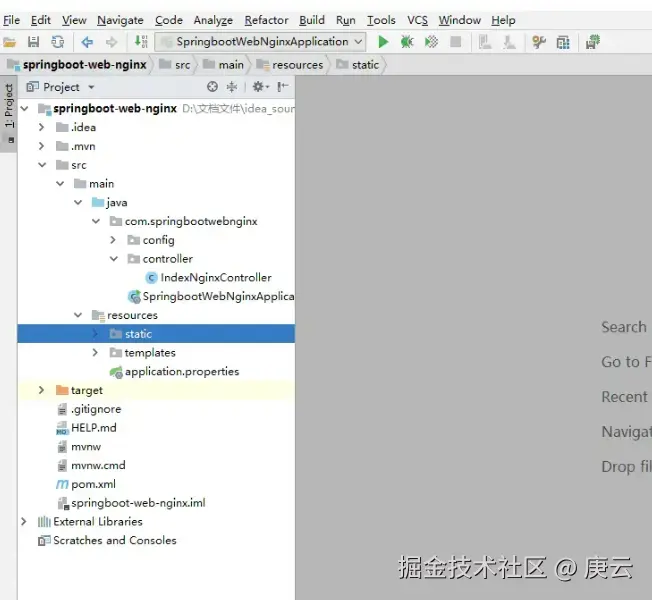Click the last toolbar icon with green arrow
Image resolution: width=652 pixels, height=600 pixels.
(593, 42)
